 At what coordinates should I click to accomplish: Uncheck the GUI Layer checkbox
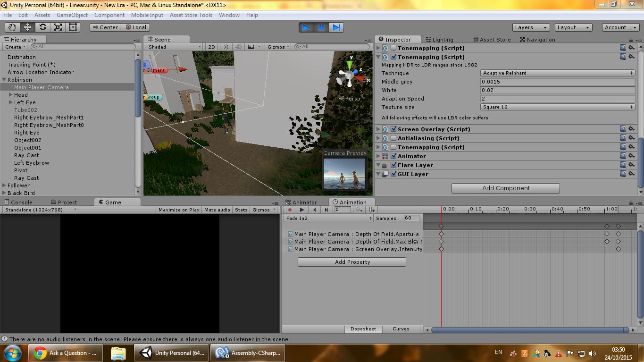pyautogui.click(x=393, y=174)
